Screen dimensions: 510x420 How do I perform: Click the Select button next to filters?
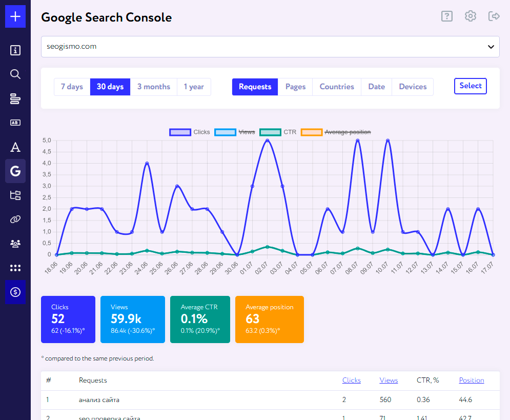coord(470,86)
